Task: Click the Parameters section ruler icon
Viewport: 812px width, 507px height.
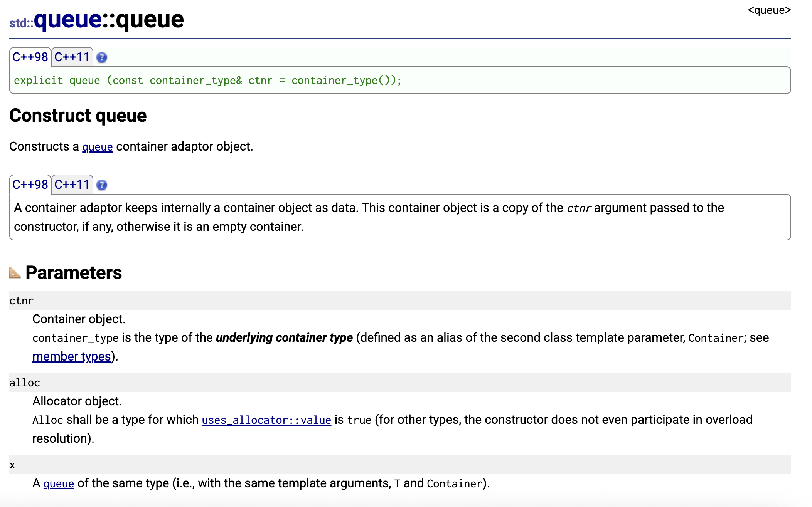Action: coord(15,273)
